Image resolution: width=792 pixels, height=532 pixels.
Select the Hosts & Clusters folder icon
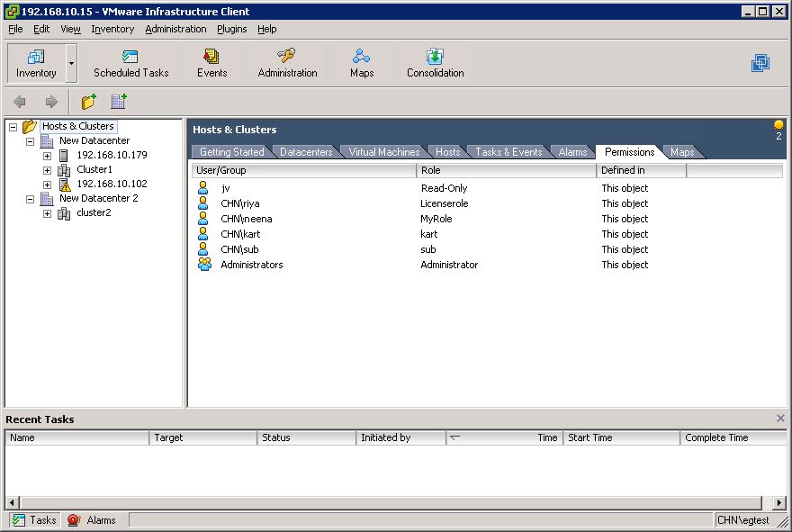pyautogui.click(x=30, y=126)
